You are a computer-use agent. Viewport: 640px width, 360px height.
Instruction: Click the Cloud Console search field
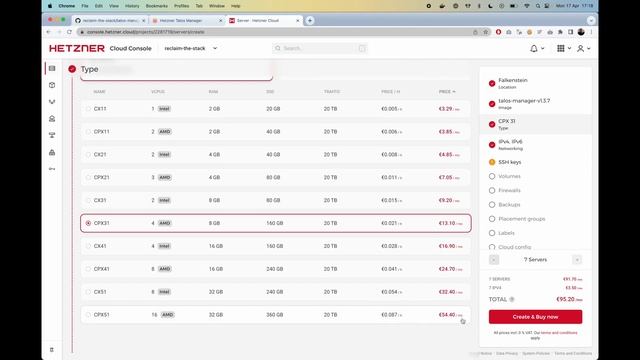coord(320,48)
